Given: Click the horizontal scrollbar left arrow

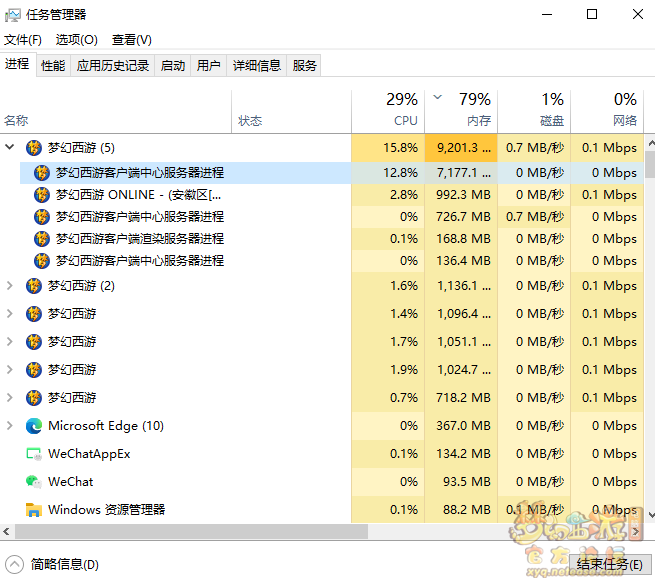Looking at the screenshot, I should click(x=6, y=532).
